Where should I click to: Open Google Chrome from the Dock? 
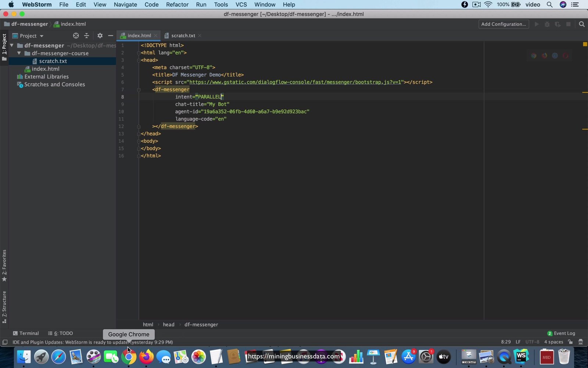pyautogui.click(x=129, y=357)
